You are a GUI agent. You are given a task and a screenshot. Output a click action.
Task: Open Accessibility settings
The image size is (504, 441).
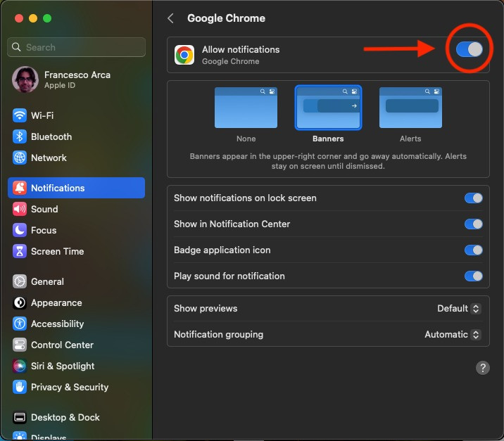tap(76, 324)
